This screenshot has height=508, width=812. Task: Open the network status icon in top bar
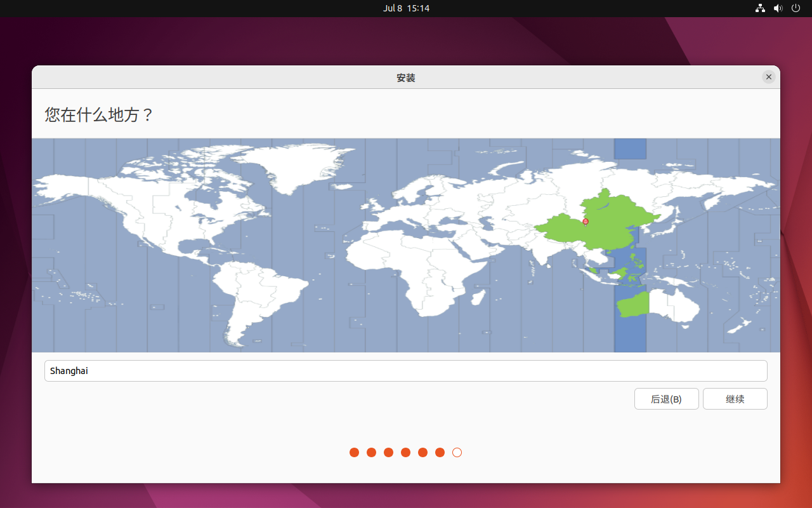click(760, 8)
